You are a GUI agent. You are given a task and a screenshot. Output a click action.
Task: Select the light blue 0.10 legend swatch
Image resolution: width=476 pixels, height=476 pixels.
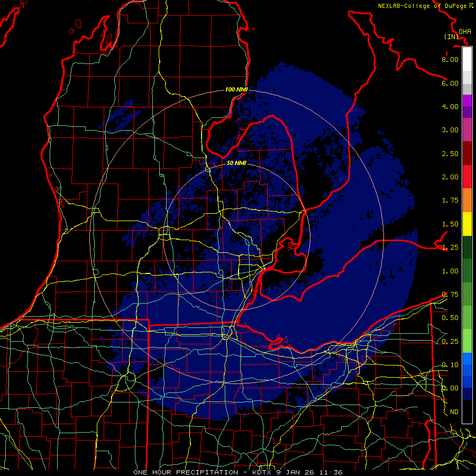tap(467, 359)
